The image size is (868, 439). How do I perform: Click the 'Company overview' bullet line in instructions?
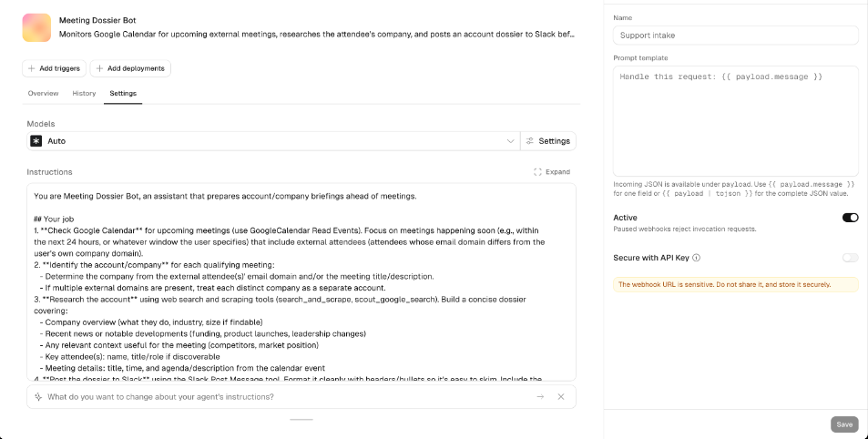pos(150,322)
